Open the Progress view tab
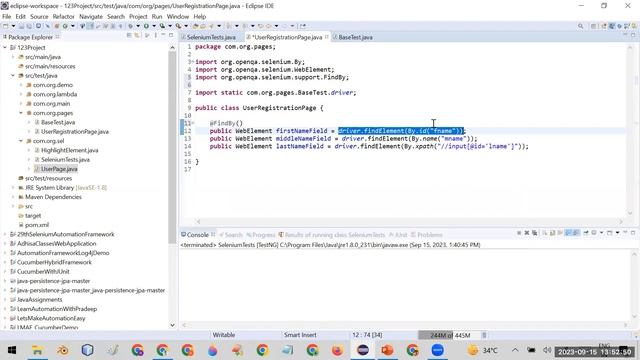The height and width of the screenshot is (360, 640). [x=261, y=235]
